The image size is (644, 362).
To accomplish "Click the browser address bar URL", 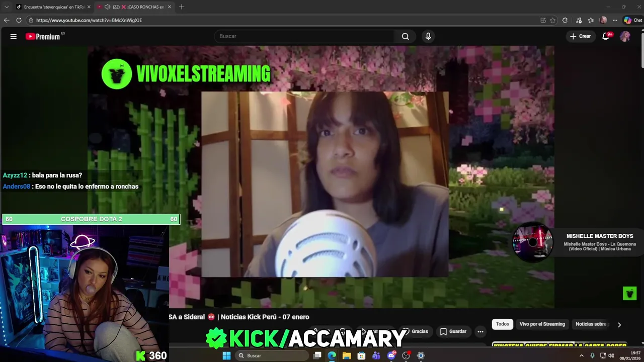I will (x=89, y=20).
